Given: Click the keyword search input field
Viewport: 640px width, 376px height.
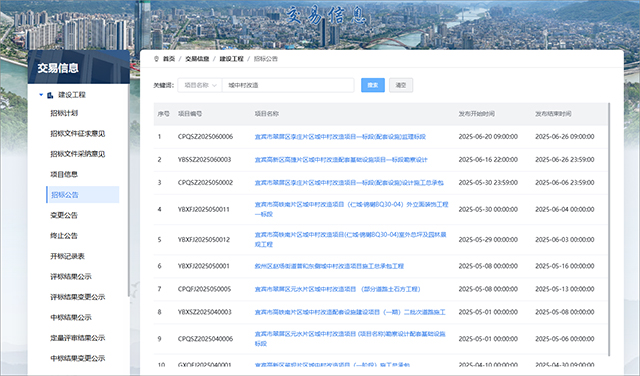Looking at the screenshot, I should click(x=288, y=85).
